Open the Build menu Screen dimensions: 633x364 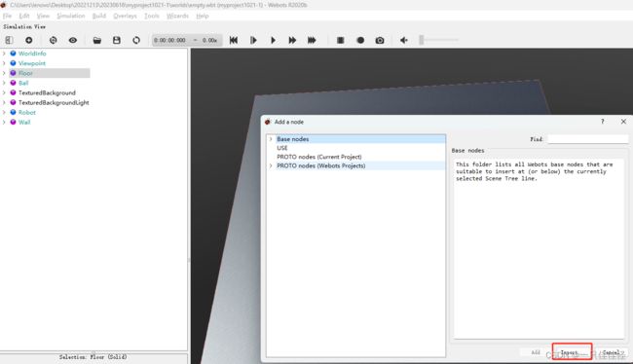pos(99,16)
